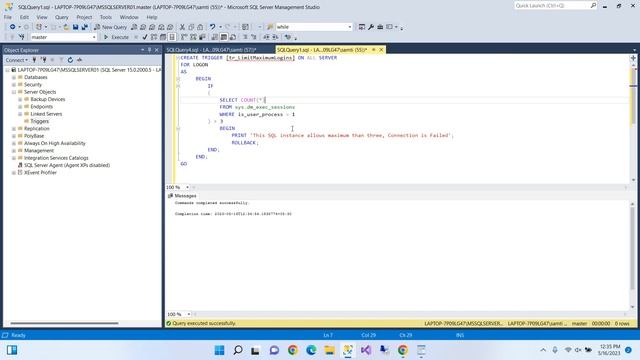The height and width of the screenshot is (360, 640).
Task: Open the Query menu
Action: (x=62, y=17)
